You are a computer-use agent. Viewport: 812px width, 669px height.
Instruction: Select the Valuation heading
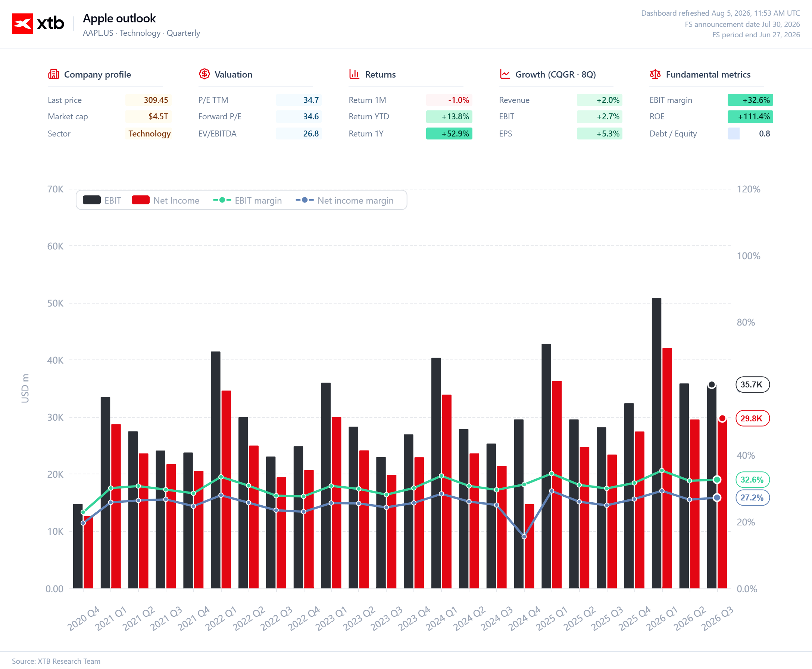tap(234, 74)
